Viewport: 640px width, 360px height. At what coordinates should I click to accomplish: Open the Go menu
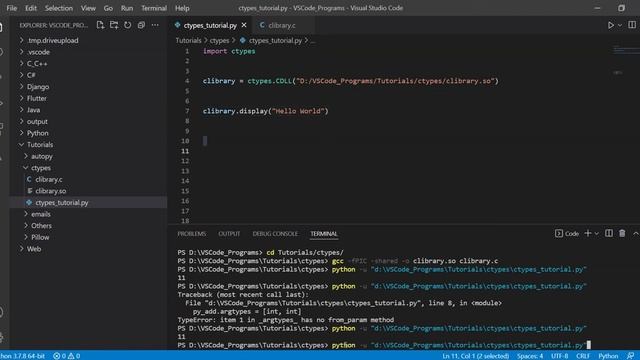(x=108, y=8)
